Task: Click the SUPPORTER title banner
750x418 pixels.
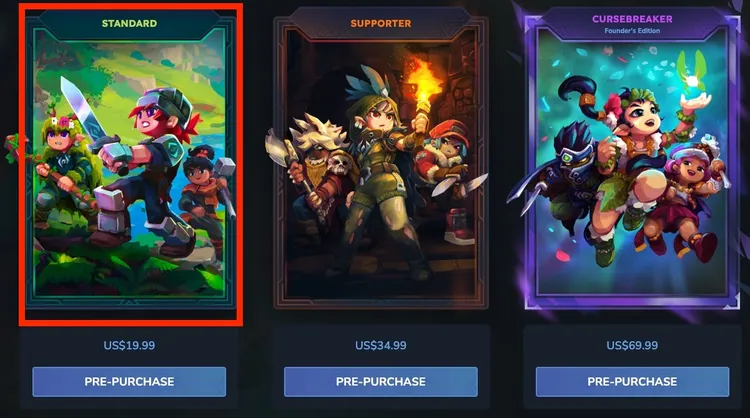Action: click(x=381, y=23)
